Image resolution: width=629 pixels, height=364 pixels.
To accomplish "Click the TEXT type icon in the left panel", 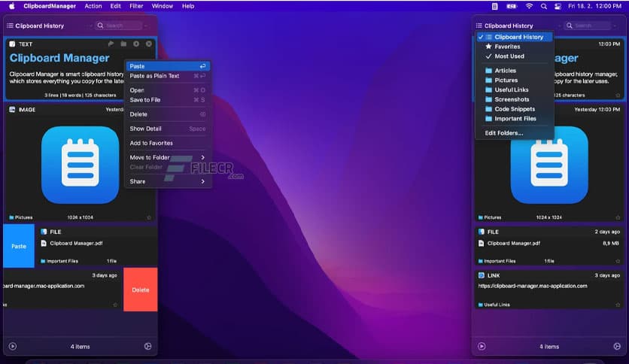I will point(12,44).
